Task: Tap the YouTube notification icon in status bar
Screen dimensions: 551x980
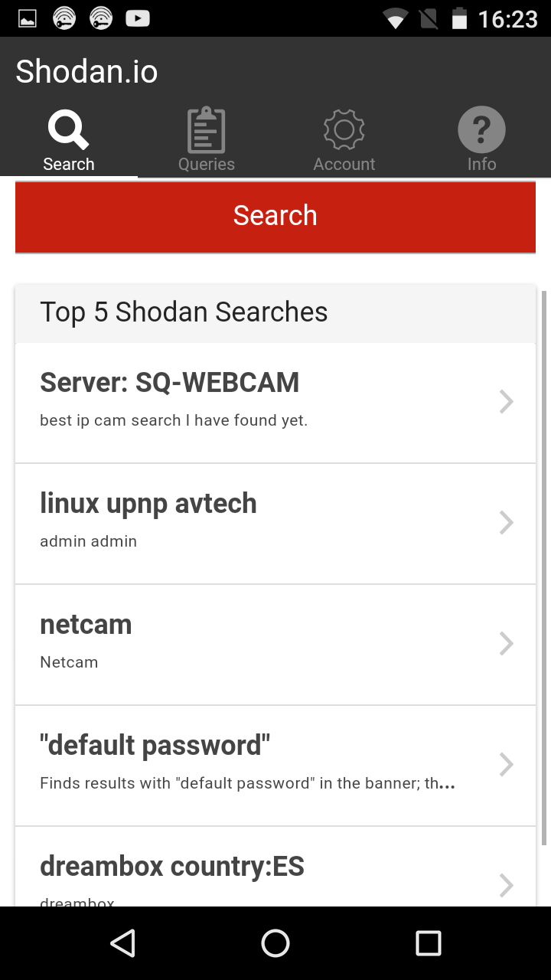Action: tap(138, 18)
